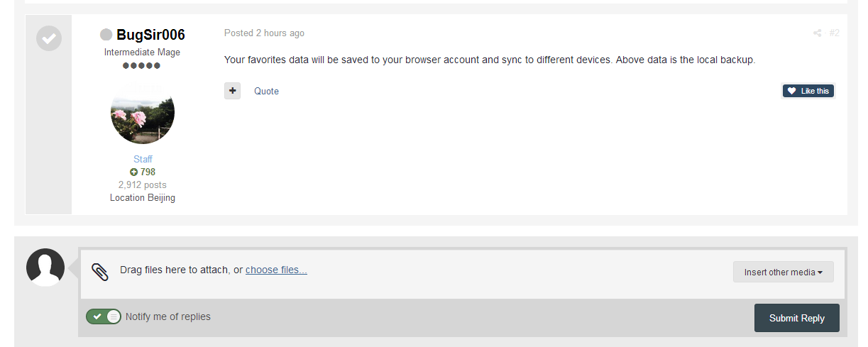This screenshot has width=868, height=347.
Task: Open BugSir006's rose avatar thumbnail
Action: (x=143, y=113)
